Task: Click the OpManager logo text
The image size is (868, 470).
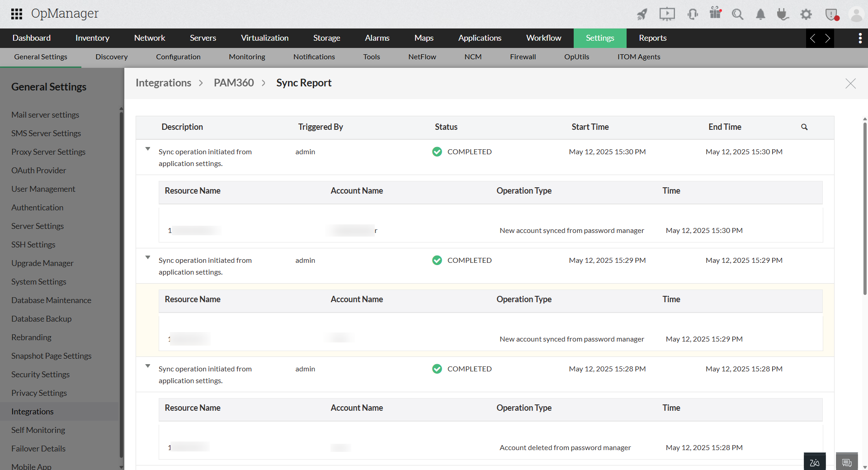Action: (x=65, y=14)
